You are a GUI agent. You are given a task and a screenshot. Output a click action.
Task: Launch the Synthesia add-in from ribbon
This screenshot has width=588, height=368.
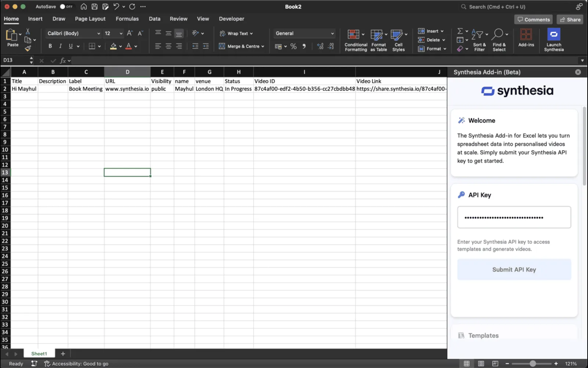click(x=553, y=40)
